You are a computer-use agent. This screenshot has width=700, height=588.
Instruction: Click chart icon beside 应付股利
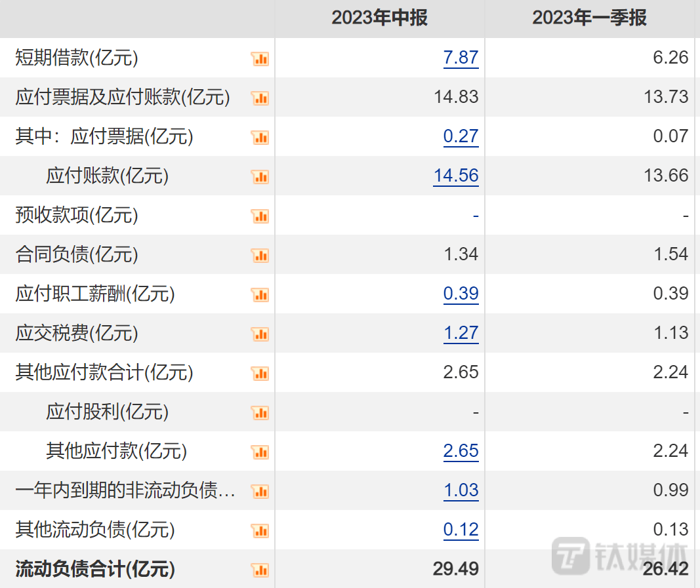point(260,413)
